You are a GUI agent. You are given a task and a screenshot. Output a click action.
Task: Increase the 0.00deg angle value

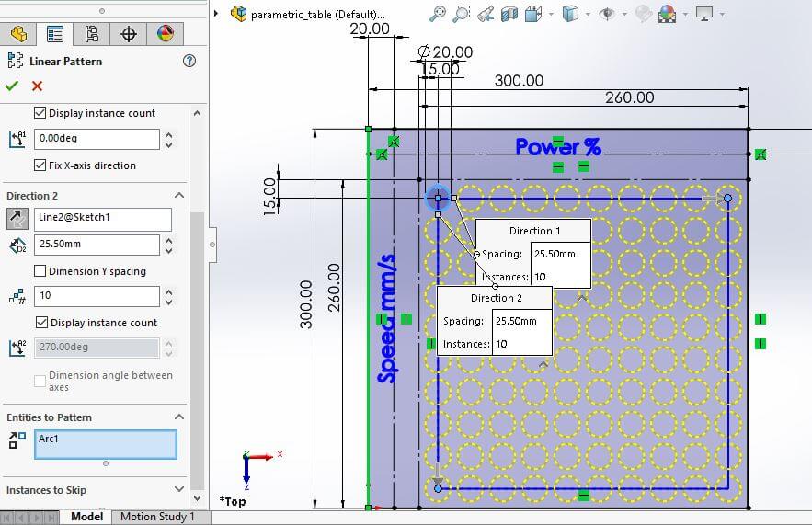169,134
